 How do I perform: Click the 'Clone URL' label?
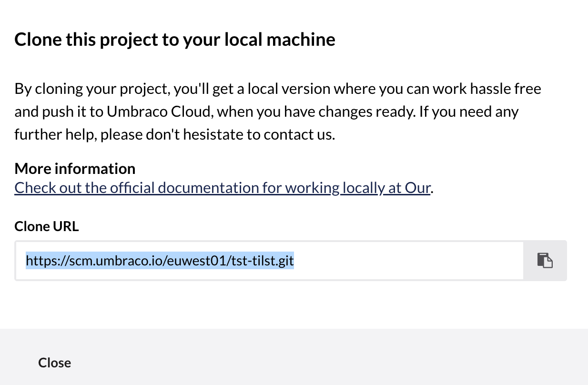tap(47, 226)
